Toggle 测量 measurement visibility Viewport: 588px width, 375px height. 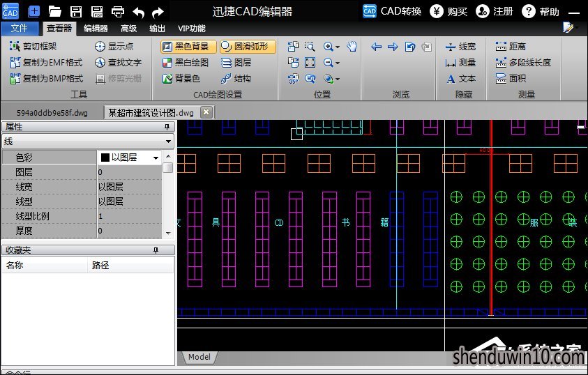[x=460, y=63]
